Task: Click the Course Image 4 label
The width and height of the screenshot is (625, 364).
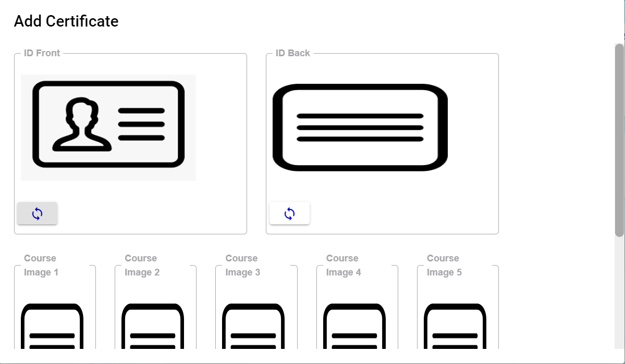Action: [x=344, y=265]
